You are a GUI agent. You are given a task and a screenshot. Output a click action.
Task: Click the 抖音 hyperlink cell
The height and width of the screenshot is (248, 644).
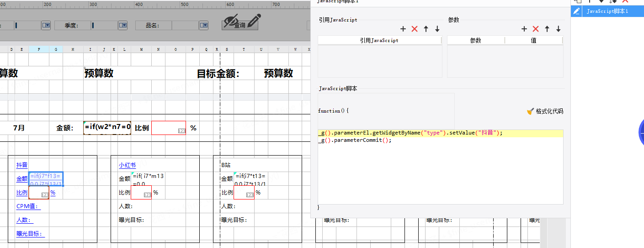coord(22,165)
